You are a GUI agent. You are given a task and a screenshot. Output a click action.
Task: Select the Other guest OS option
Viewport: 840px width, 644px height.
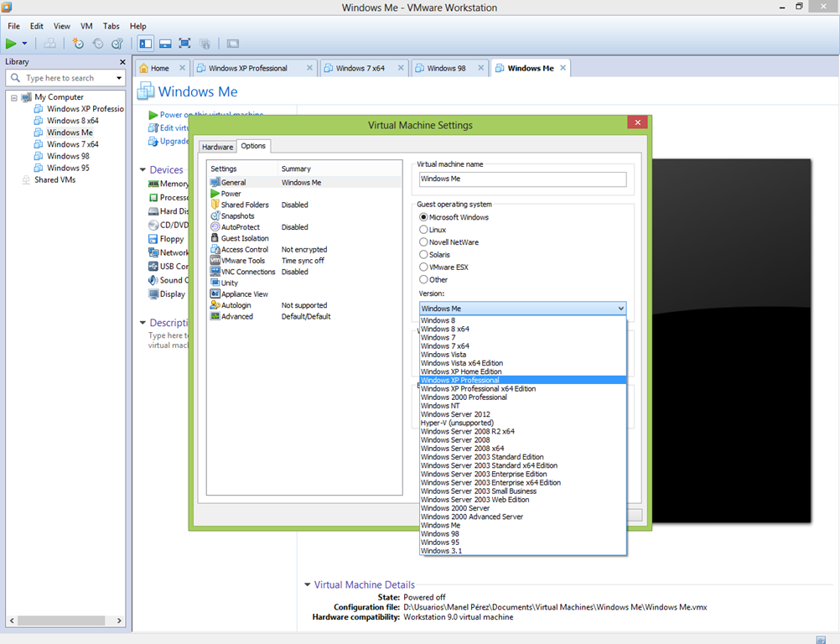coord(423,280)
